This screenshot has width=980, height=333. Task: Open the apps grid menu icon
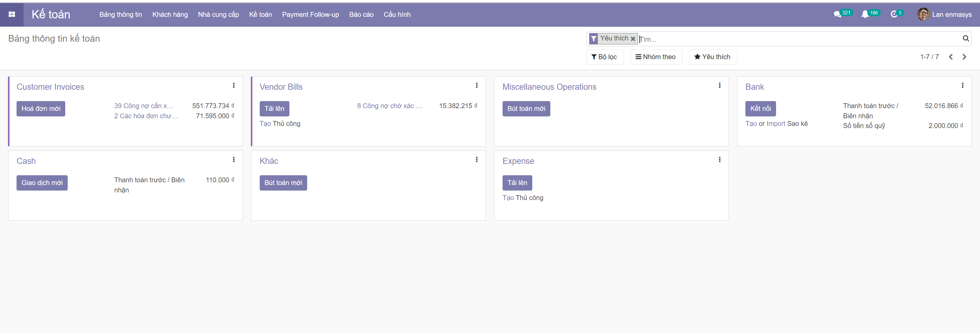point(12,14)
